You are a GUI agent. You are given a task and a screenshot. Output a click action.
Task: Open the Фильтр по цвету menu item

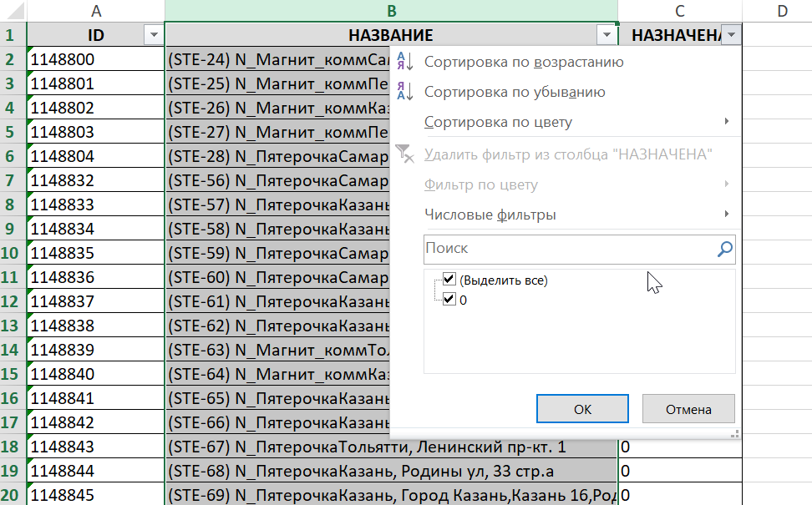click(x=566, y=184)
